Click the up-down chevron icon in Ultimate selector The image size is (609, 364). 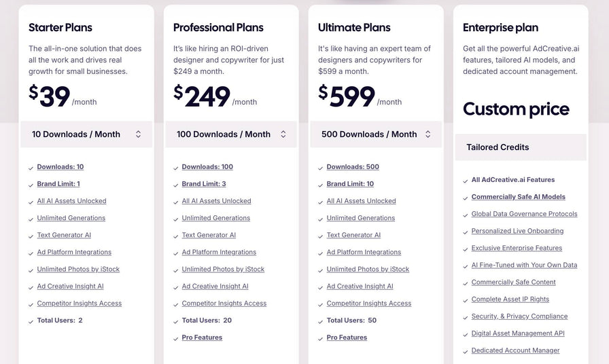pos(428,134)
